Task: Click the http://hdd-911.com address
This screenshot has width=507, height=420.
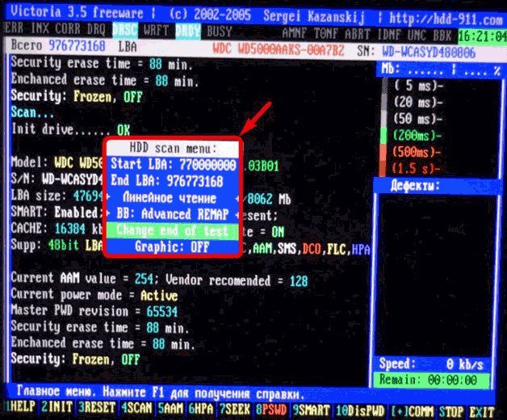Action: pyautogui.click(x=446, y=19)
